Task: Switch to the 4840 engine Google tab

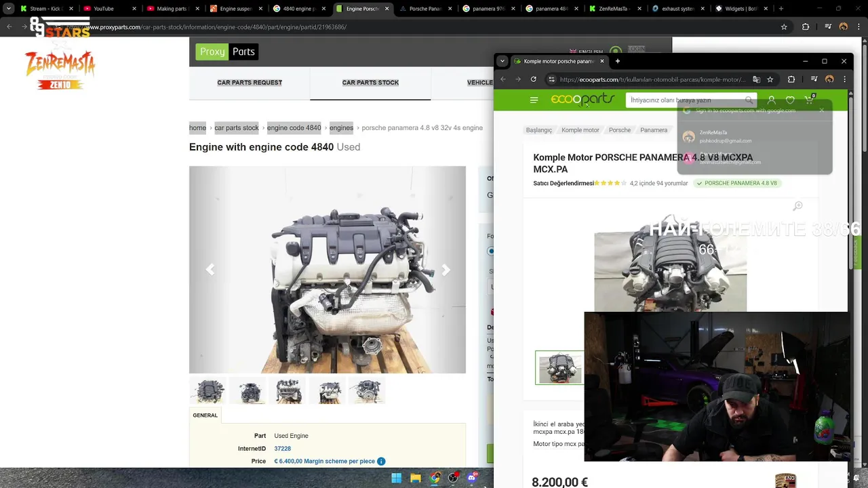Action: pyautogui.click(x=298, y=9)
